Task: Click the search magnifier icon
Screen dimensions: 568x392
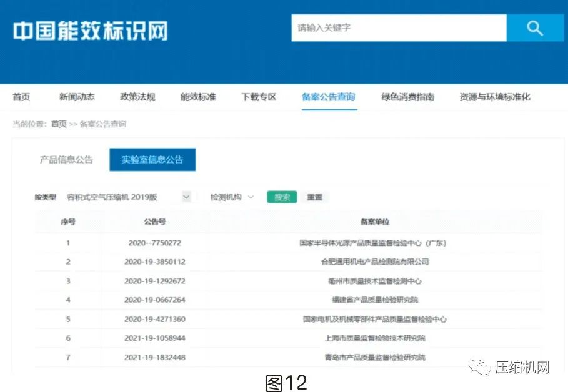Action: [534, 27]
